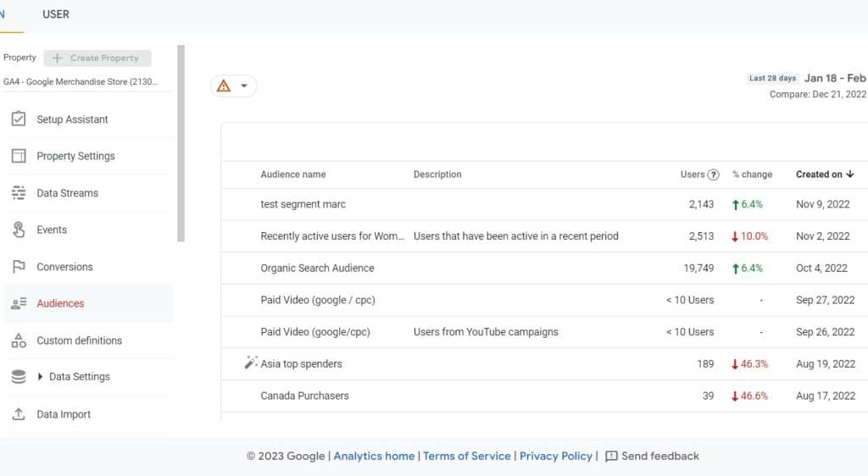
Task: Click the Conversions flag icon
Action: pyautogui.click(x=19, y=267)
